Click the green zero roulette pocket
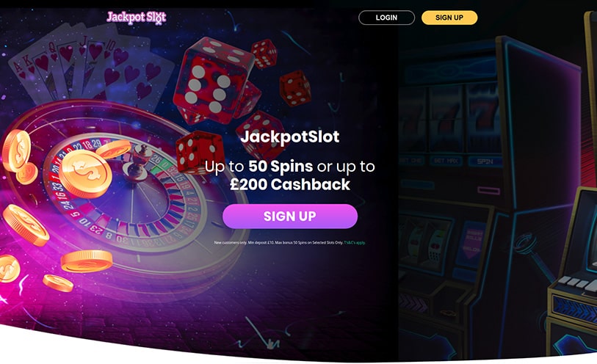Viewport: 597px width, 364px height. (x=166, y=164)
